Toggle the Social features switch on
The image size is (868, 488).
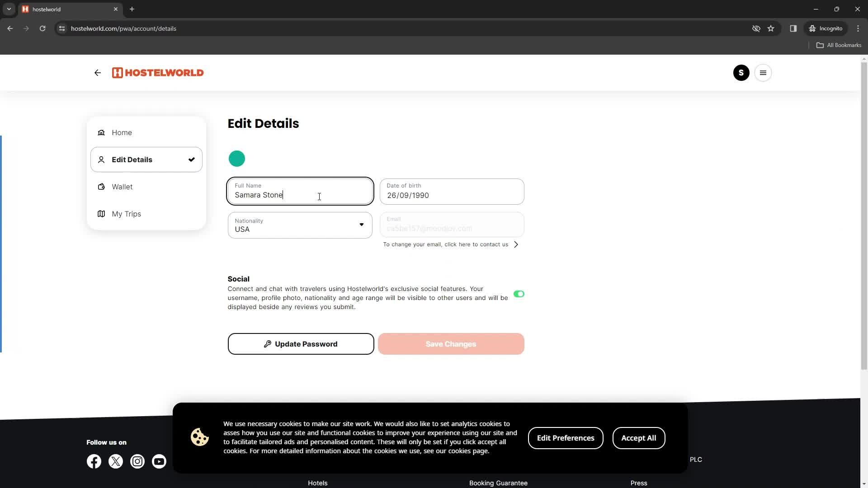518,293
